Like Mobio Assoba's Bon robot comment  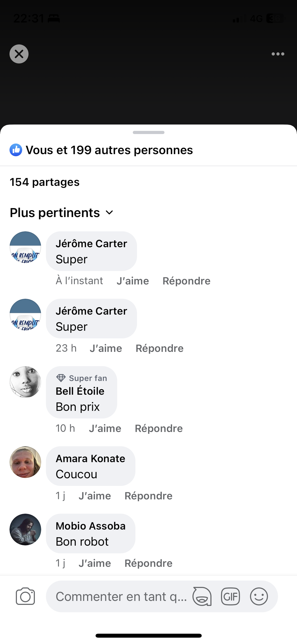tap(95, 563)
